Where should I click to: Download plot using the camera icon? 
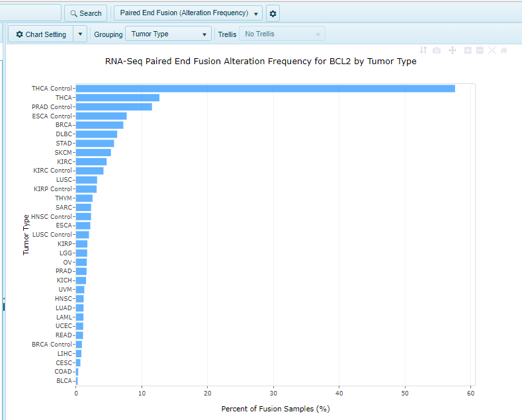(x=437, y=50)
